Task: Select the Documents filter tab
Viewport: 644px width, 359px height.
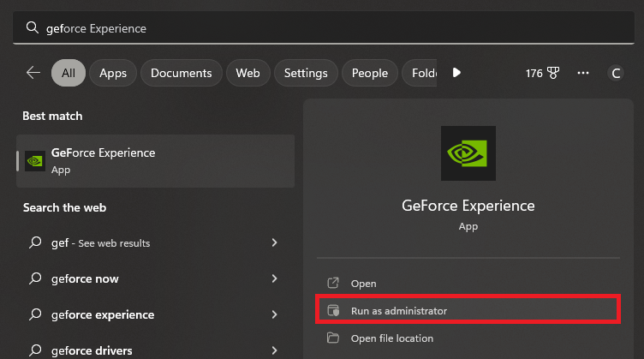Action: pyautogui.click(x=181, y=73)
